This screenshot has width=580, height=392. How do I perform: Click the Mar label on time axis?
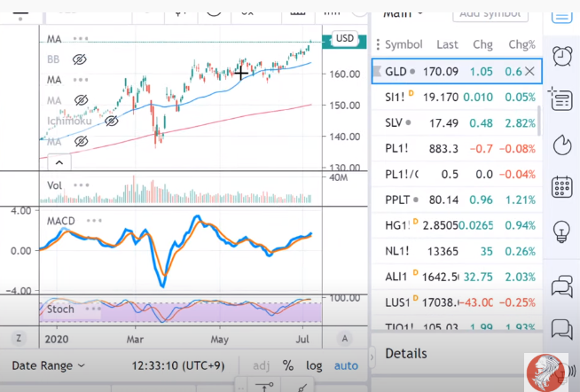click(135, 339)
